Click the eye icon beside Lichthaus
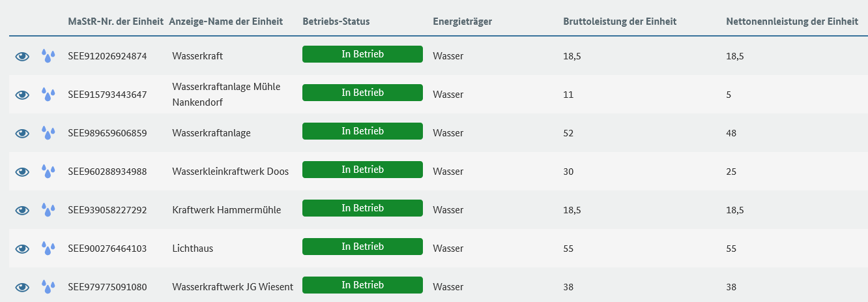The height and width of the screenshot is (302, 868). tap(23, 249)
